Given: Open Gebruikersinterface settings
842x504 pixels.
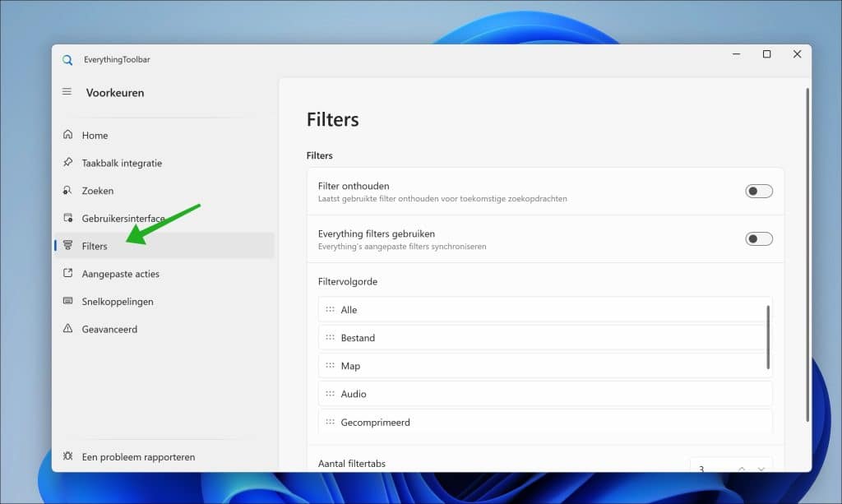Looking at the screenshot, I should click(164, 219).
